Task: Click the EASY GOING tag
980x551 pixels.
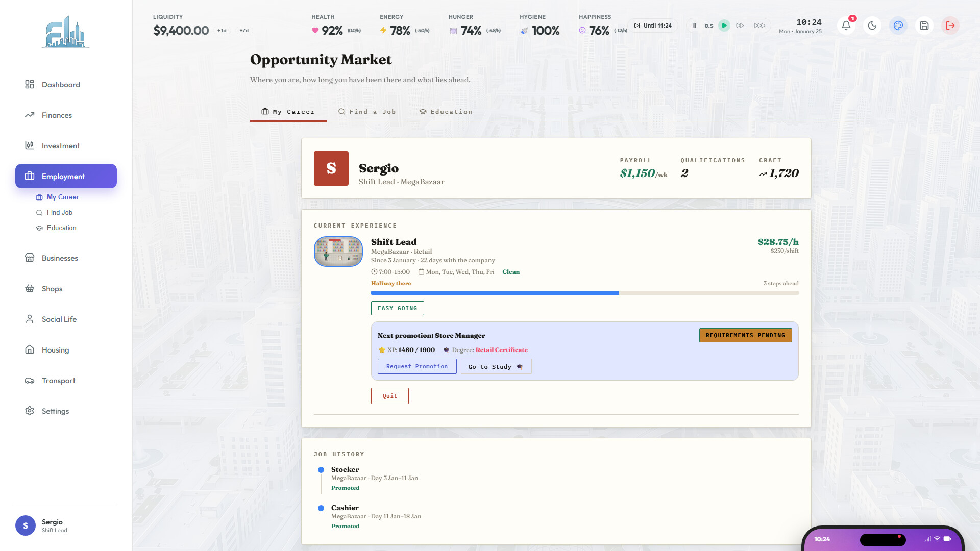Action: click(x=398, y=308)
